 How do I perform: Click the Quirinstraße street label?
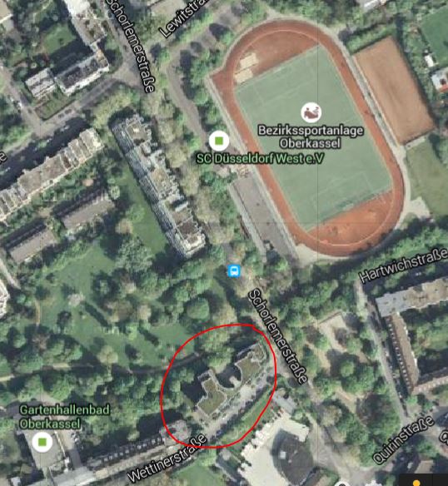pyautogui.click(x=403, y=439)
